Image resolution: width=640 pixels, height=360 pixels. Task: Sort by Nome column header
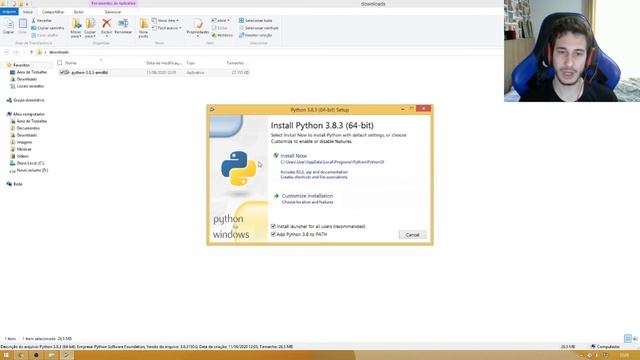pyautogui.click(x=71, y=63)
